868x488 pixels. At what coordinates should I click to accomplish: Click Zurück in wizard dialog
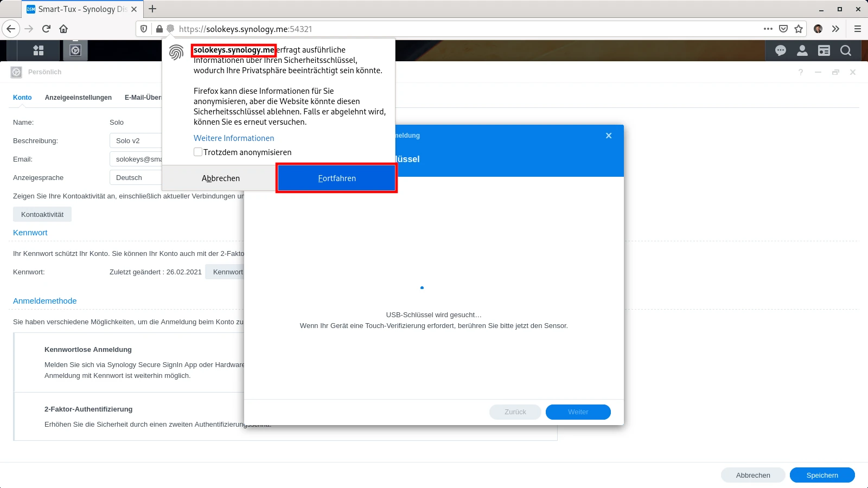pyautogui.click(x=515, y=412)
